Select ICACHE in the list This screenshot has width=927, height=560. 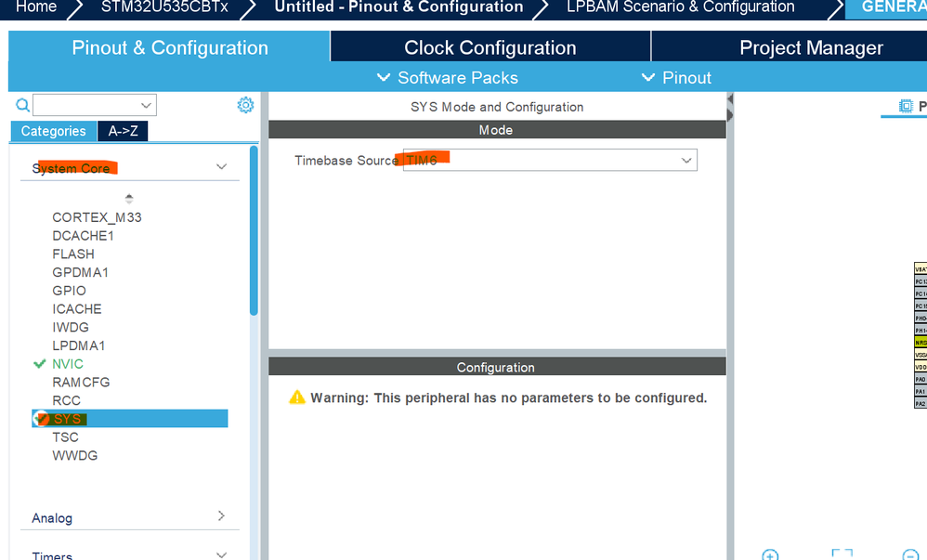pos(77,308)
